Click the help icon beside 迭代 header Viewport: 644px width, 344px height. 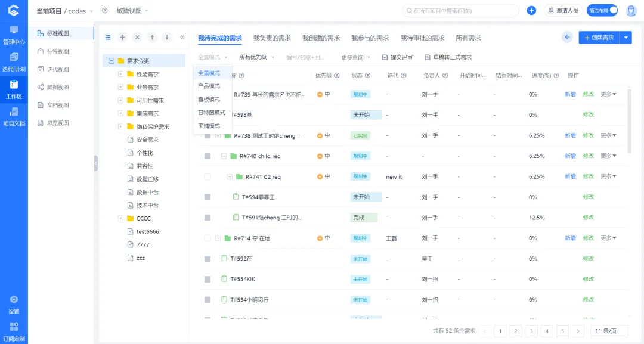click(404, 75)
